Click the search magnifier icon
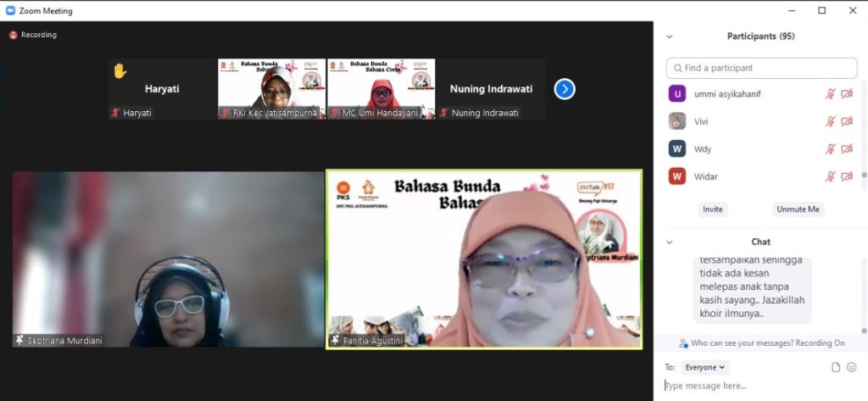 tap(677, 68)
